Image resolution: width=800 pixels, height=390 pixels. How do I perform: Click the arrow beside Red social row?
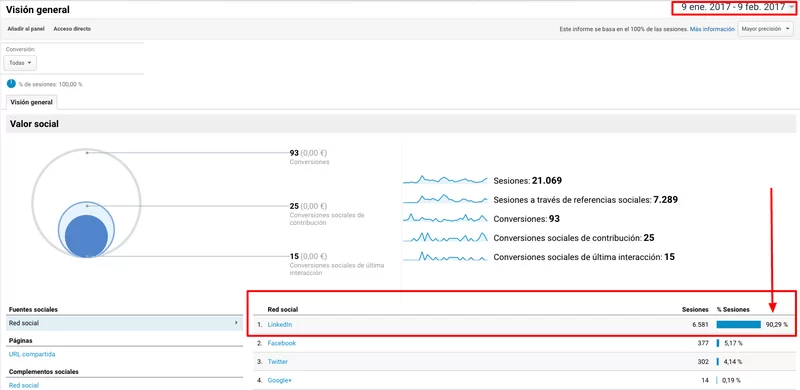coord(236,323)
